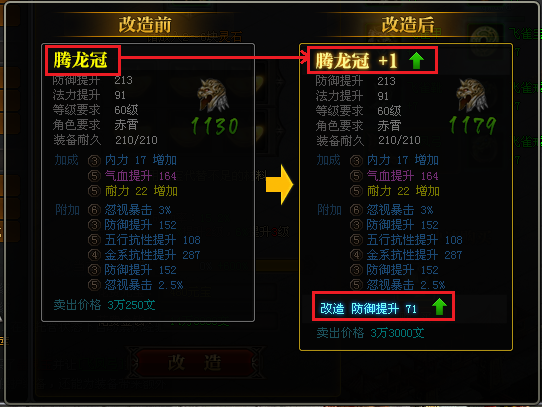Select the 改造后 header

pyautogui.click(x=408, y=25)
